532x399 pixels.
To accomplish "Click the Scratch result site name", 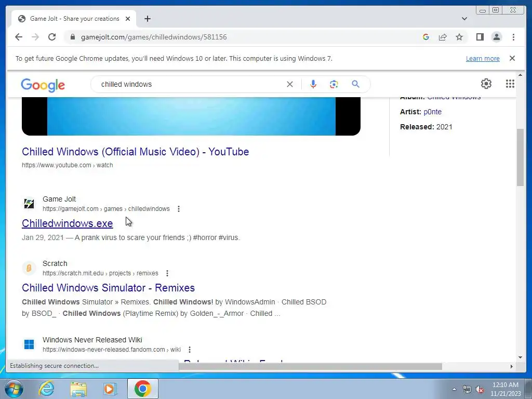I will tap(55, 263).
